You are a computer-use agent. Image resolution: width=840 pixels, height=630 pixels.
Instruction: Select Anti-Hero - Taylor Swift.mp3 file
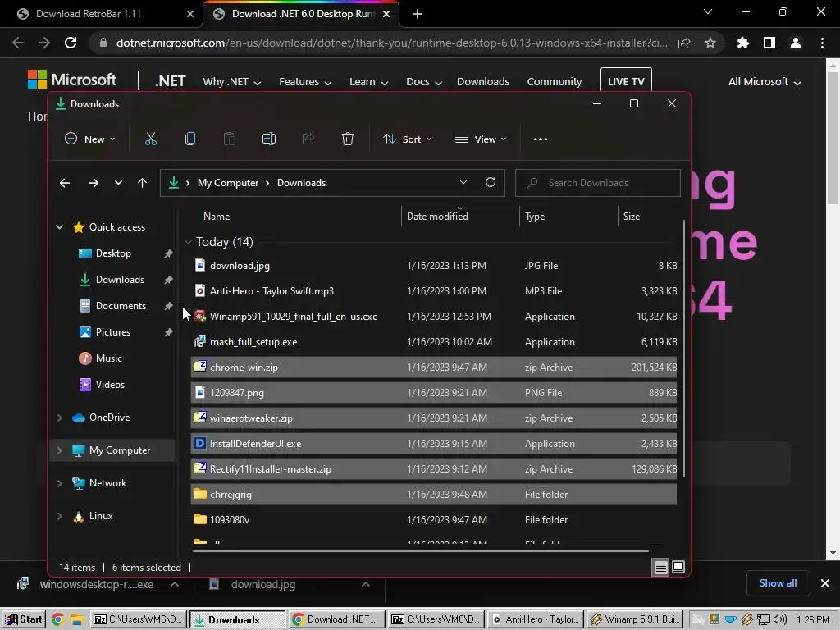[x=433, y=291]
